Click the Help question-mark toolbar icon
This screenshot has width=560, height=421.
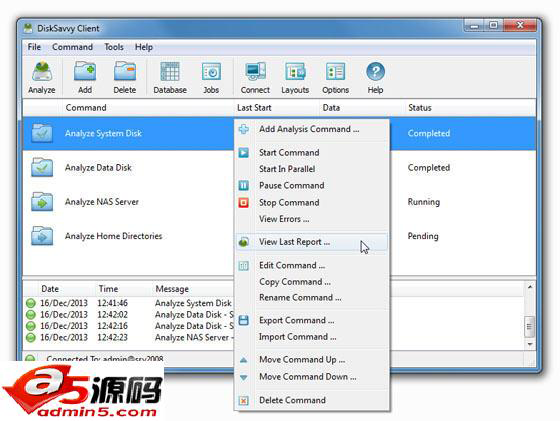375,71
